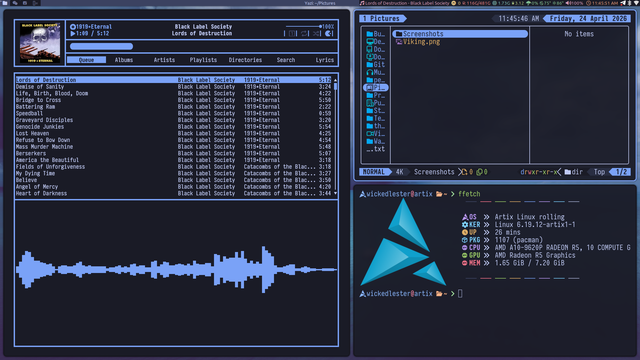Select the Demise of Sanity track
Viewport: 640px width, 360px height.
click(x=173, y=87)
